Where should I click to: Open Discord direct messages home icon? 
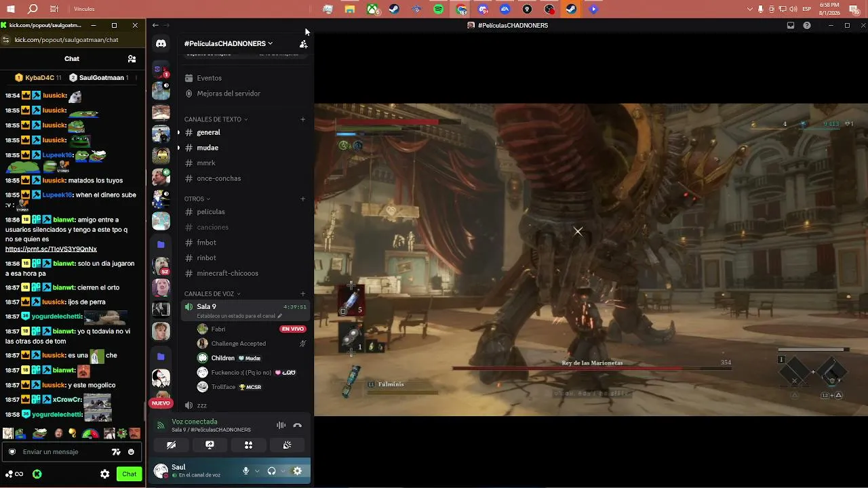click(x=161, y=44)
